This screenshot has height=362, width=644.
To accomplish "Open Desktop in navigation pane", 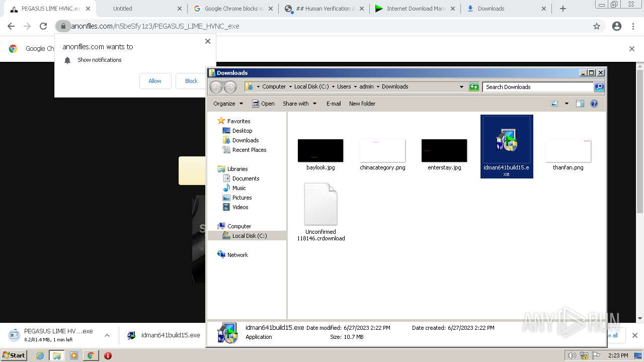I will click(242, 131).
